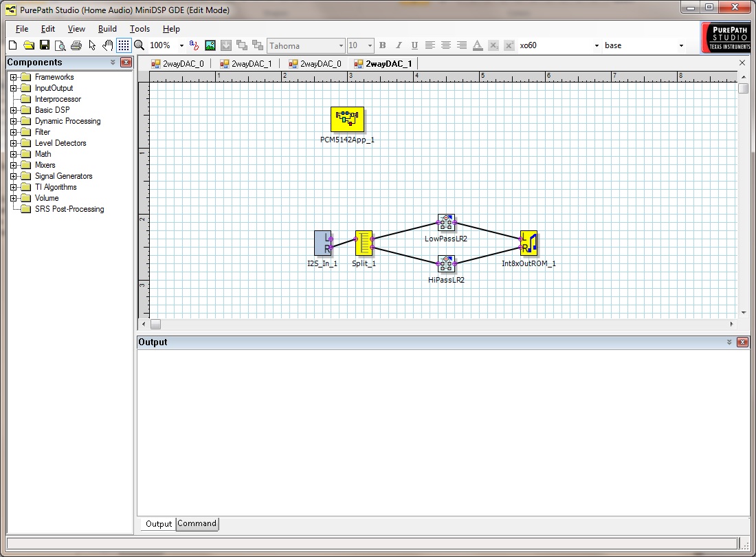
Task: Switch to the second 2wayDAC_0 tab
Action: pyautogui.click(x=315, y=64)
